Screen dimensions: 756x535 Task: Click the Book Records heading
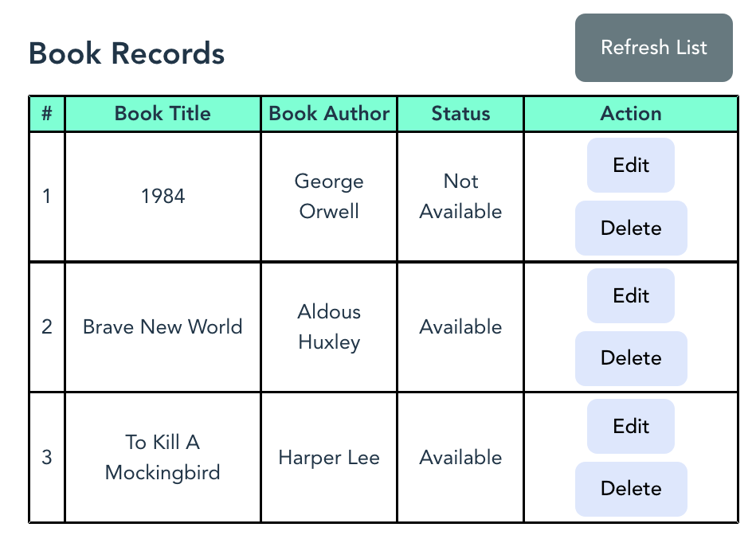pyautogui.click(x=127, y=53)
